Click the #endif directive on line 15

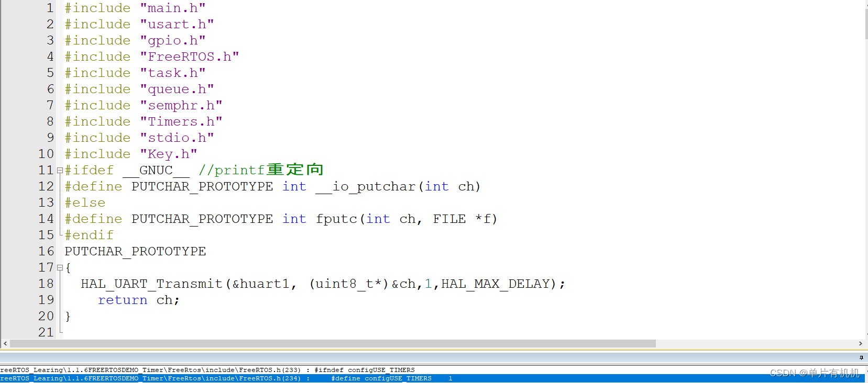click(x=89, y=235)
